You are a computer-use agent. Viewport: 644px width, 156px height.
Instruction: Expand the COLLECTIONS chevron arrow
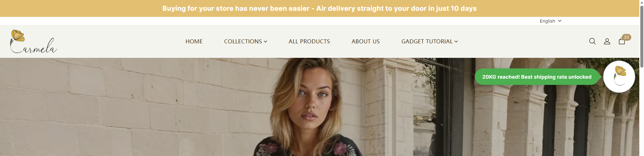[x=265, y=42]
